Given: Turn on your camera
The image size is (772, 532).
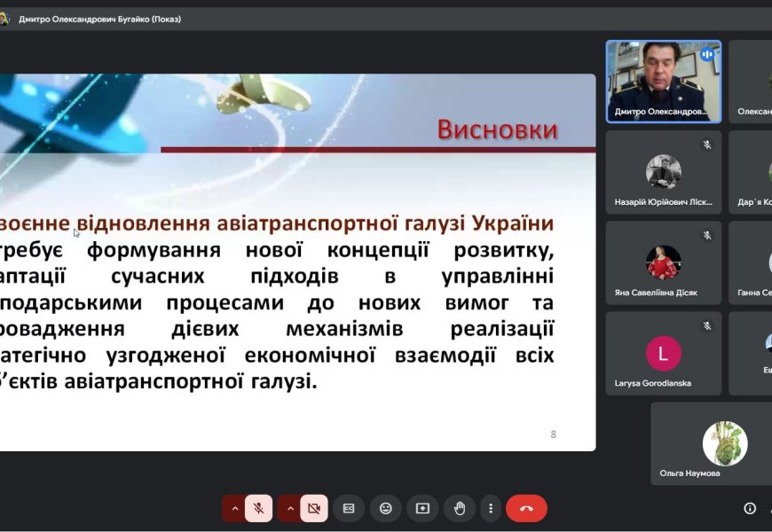Looking at the screenshot, I should [313, 508].
